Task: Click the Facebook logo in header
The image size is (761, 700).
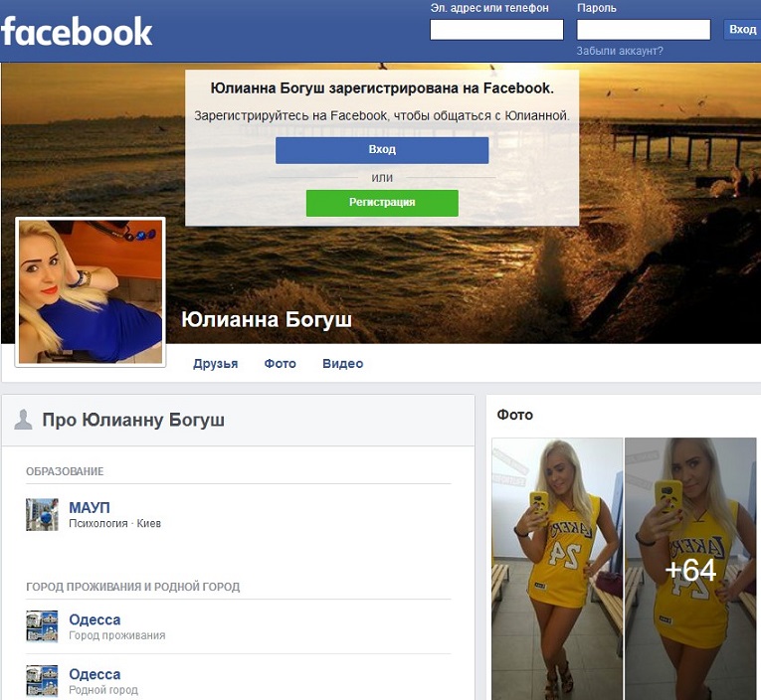Action: pyautogui.click(x=77, y=31)
